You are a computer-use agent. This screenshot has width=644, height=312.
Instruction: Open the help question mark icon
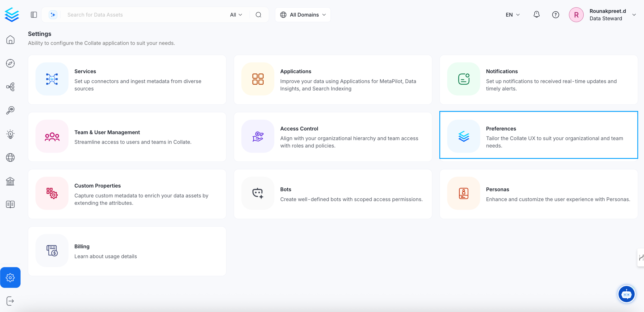(x=555, y=15)
